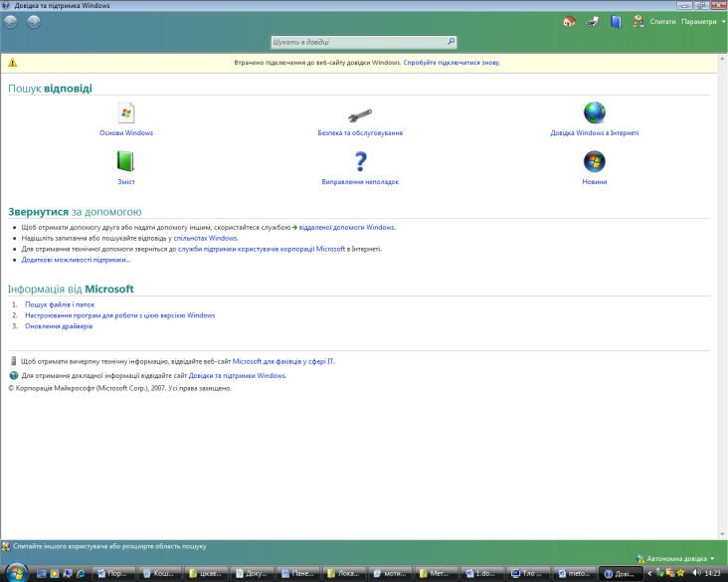
Task: Open 'Пошук файлів і папок' topic
Action: coord(60,304)
